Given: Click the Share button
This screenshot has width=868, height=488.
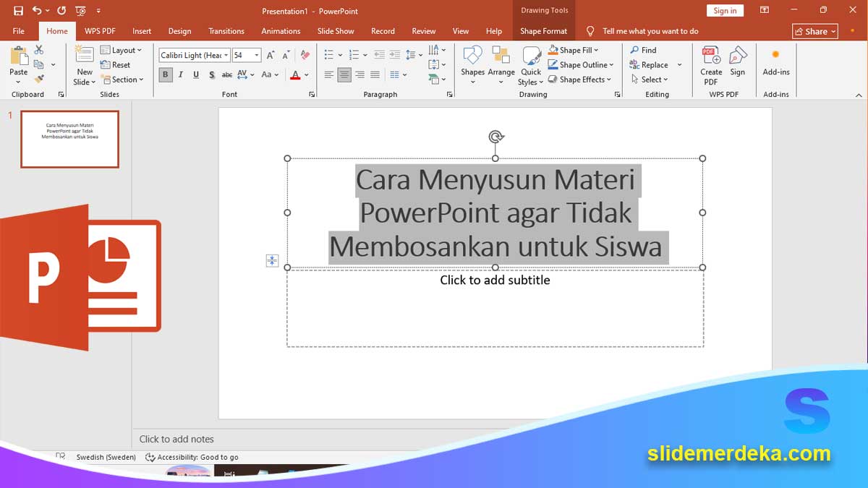Looking at the screenshot, I should 815,31.
